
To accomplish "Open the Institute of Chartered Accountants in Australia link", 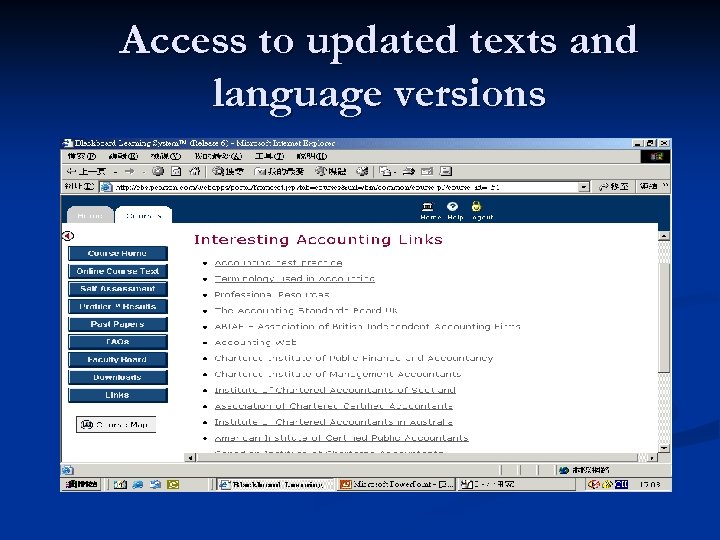I will [x=333, y=422].
